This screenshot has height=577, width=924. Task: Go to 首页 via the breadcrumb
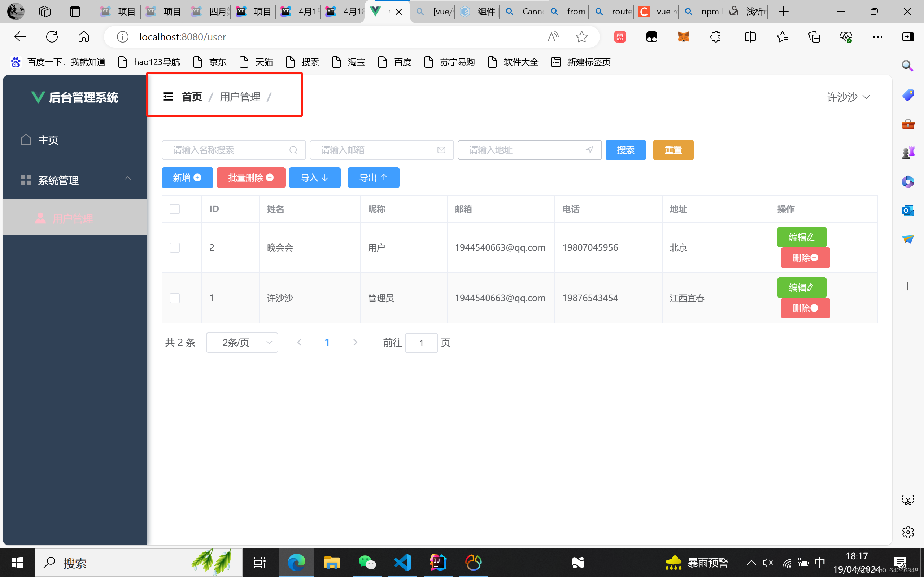pyautogui.click(x=192, y=97)
